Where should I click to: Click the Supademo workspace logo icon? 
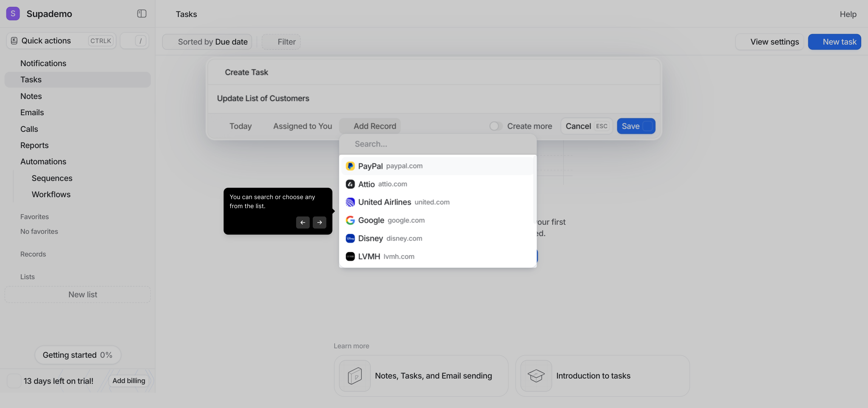click(x=13, y=14)
